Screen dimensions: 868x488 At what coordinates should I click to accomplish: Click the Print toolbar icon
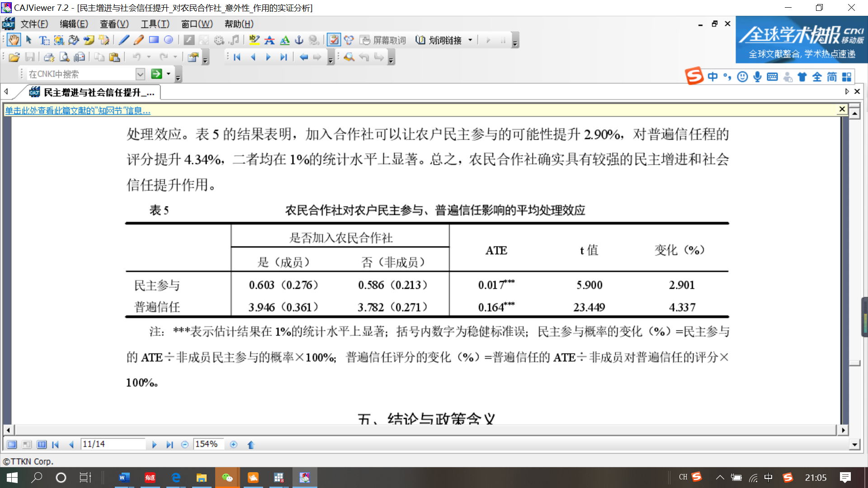[x=49, y=57]
